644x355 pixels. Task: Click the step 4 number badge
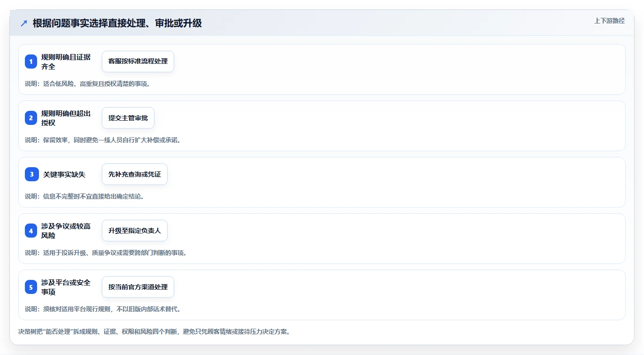31,231
